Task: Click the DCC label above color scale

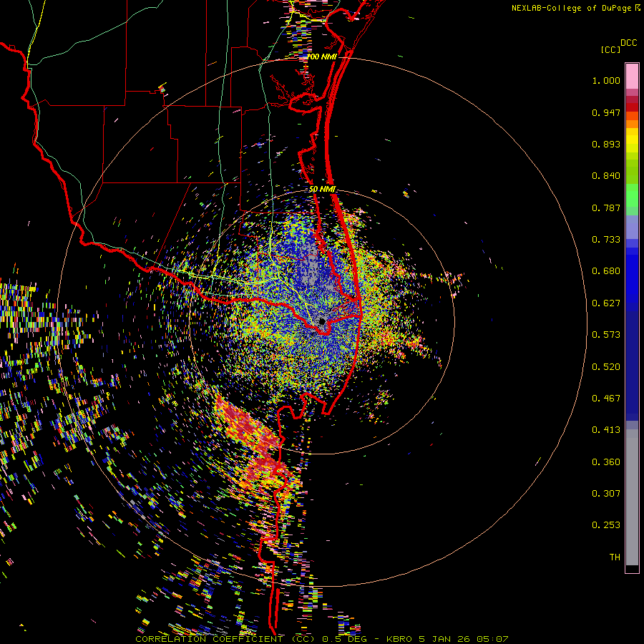Action: click(x=628, y=42)
